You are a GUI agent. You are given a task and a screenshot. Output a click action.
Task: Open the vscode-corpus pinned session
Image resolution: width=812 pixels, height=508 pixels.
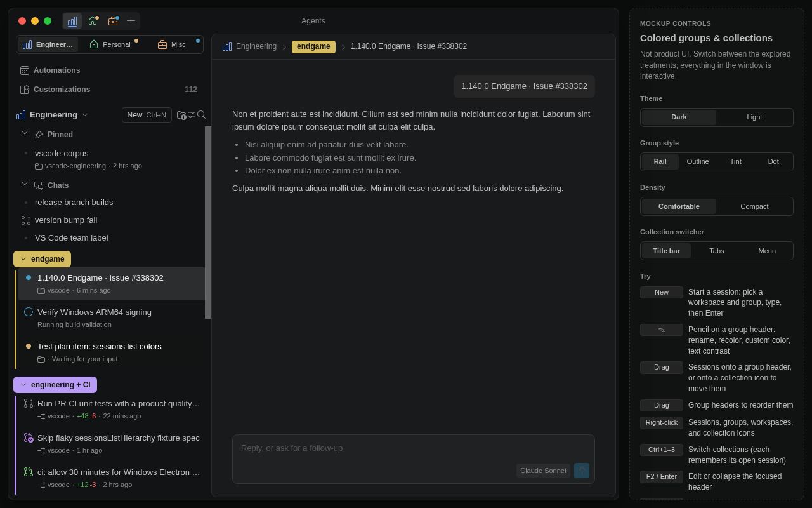[x=112, y=159]
